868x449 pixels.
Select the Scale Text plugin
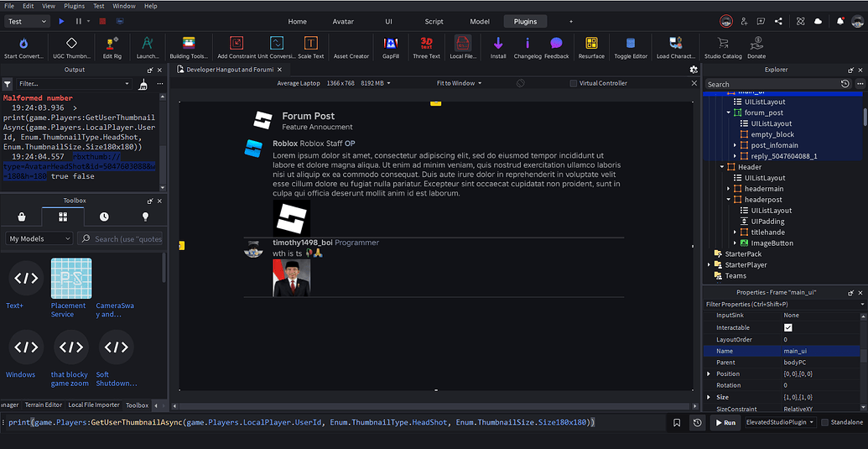[x=311, y=44]
